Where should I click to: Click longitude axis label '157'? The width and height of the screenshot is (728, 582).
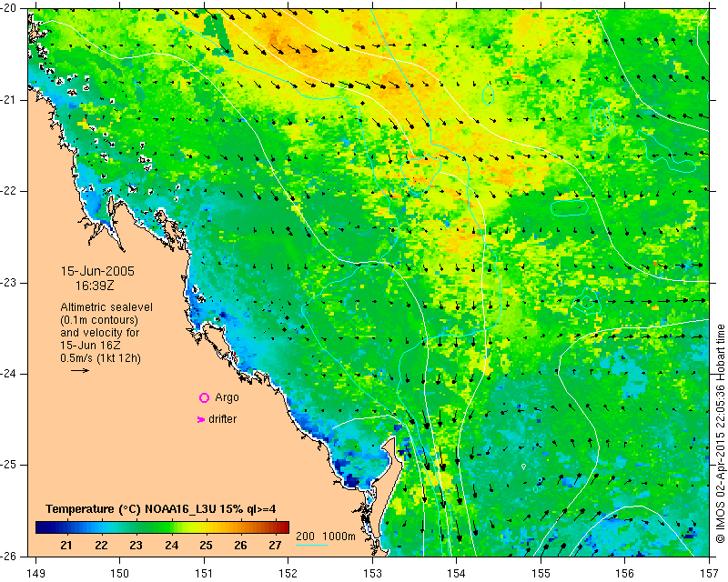point(710,574)
